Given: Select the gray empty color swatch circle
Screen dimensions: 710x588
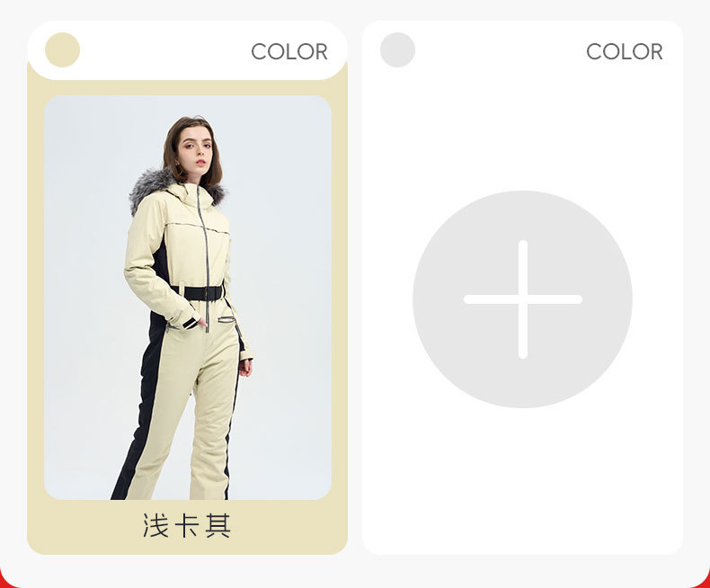Looking at the screenshot, I should [x=397, y=49].
